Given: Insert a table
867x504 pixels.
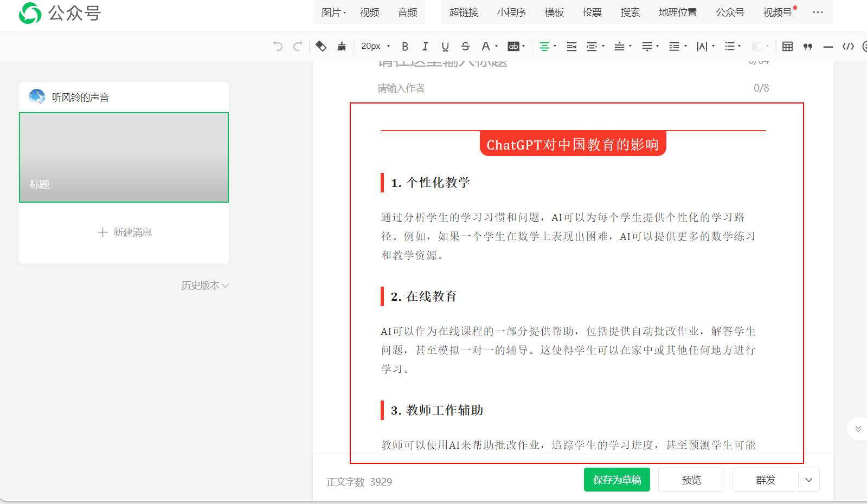Looking at the screenshot, I should 788,47.
